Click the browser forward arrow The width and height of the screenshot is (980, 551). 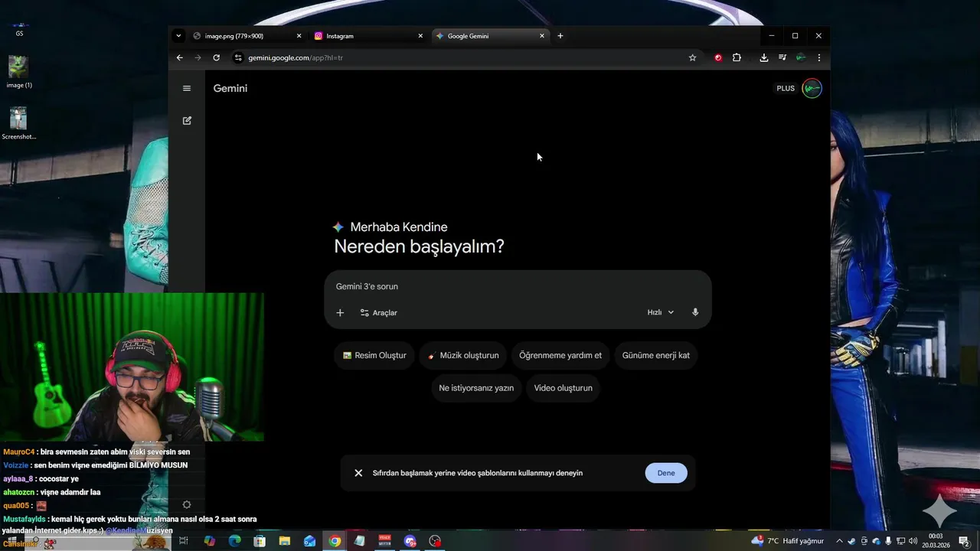tap(198, 57)
